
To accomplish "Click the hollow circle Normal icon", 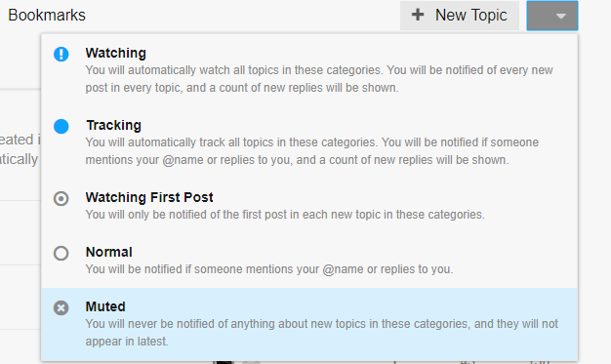I will click(x=61, y=254).
